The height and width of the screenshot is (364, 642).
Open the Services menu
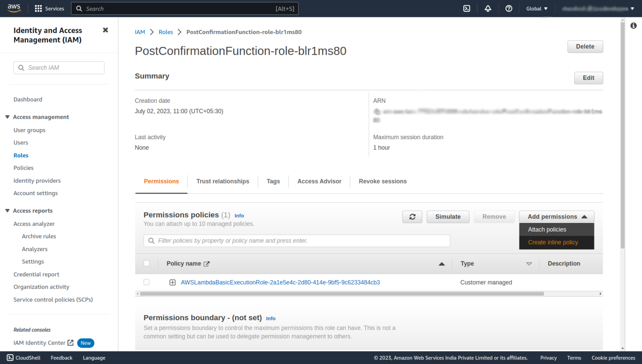pyautogui.click(x=49, y=8)
